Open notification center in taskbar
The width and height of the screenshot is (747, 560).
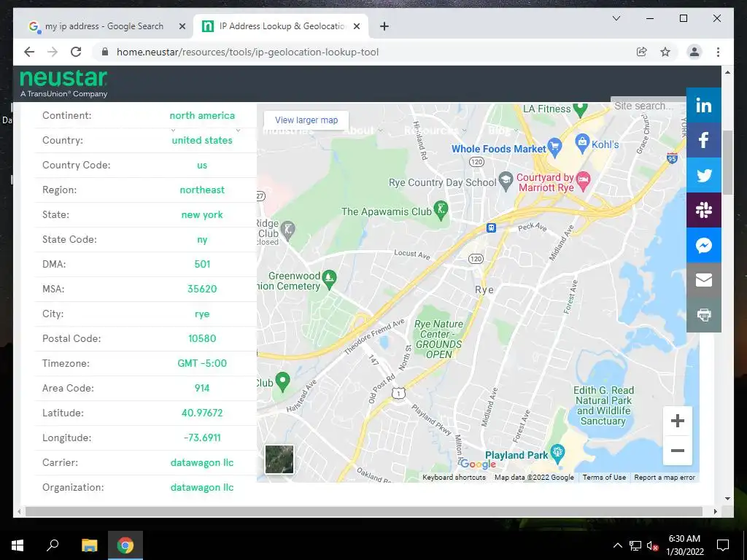[x=723, y=545]
